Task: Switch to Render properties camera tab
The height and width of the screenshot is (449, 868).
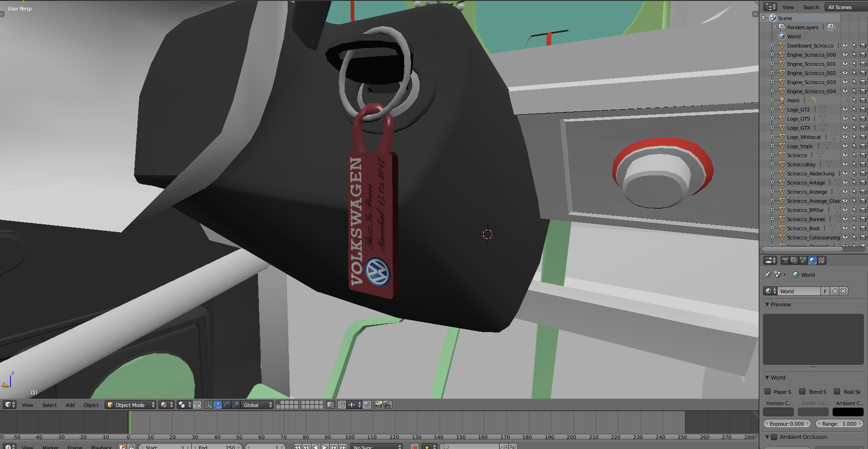Action: [x=785, y=260]
